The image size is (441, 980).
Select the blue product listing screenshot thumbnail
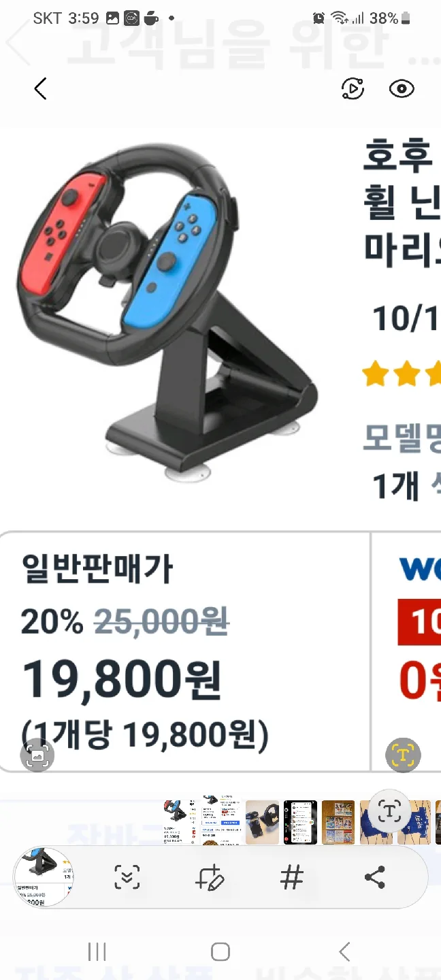click(222, 823)
